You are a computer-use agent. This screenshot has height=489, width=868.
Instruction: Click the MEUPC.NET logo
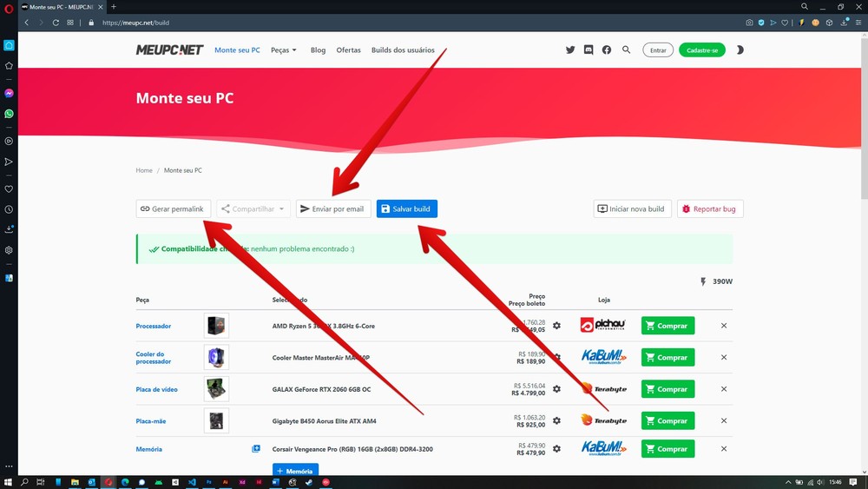tap(169, 50)
